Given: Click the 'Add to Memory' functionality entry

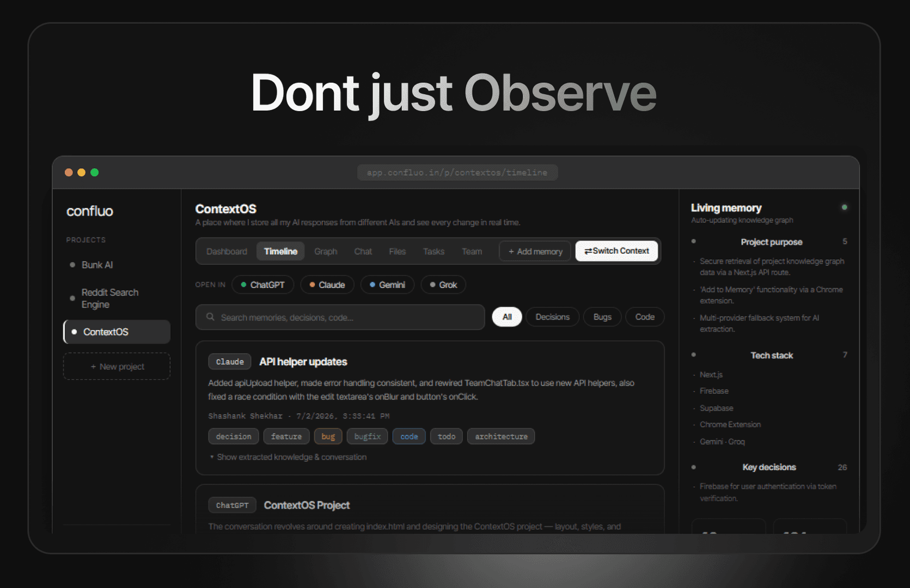Looking at the screenshot, I should click(x=771, y=295).
